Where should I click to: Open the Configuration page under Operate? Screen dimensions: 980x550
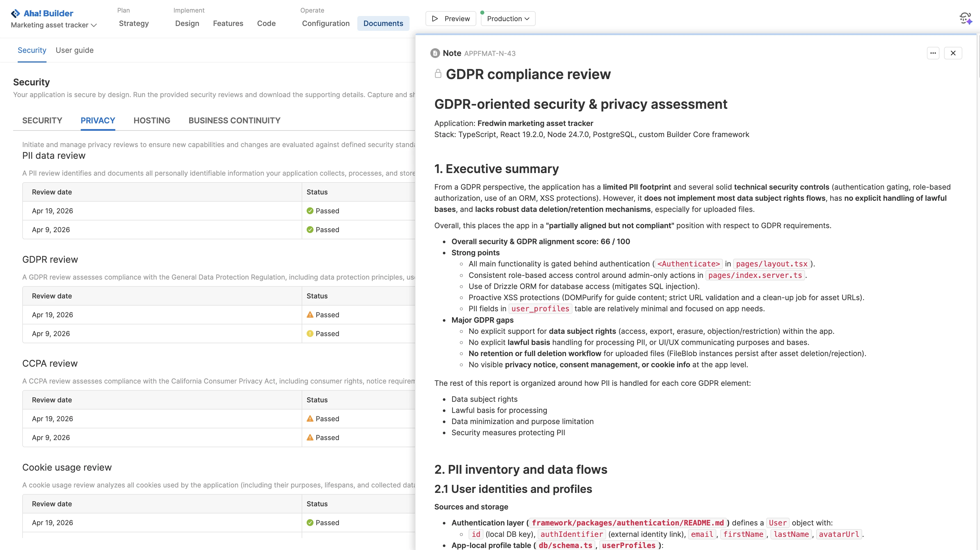325,23
